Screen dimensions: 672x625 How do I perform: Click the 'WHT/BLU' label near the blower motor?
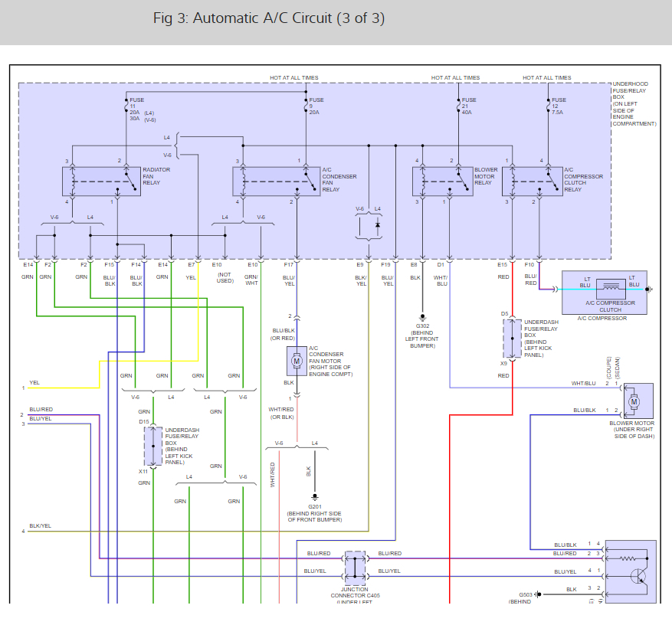click(583, 384)
